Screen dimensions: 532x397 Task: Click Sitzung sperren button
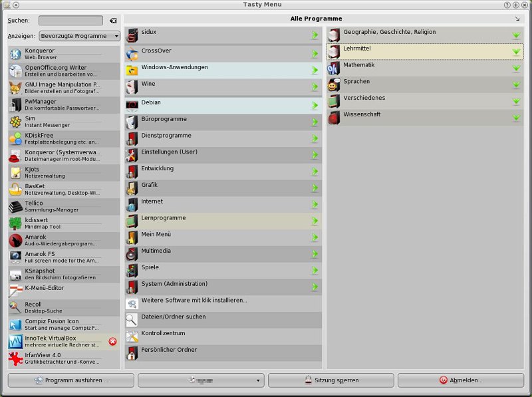331,380
